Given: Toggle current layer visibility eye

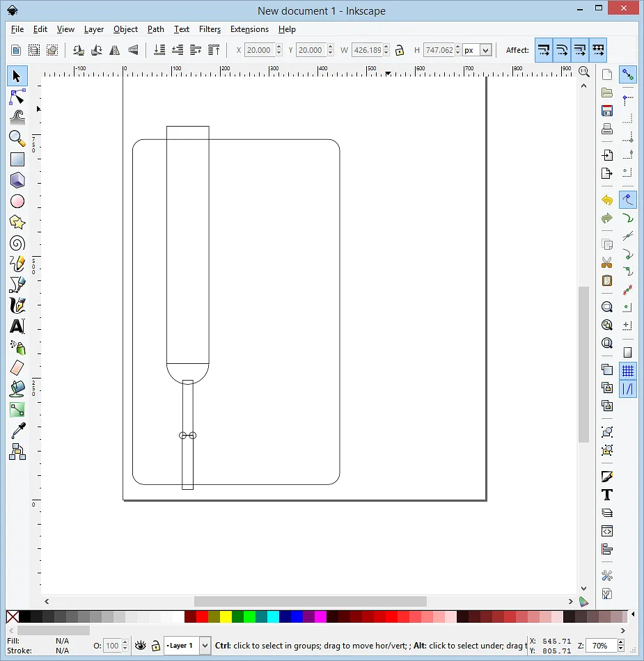Looking at the screenshot, I should 141,646.
